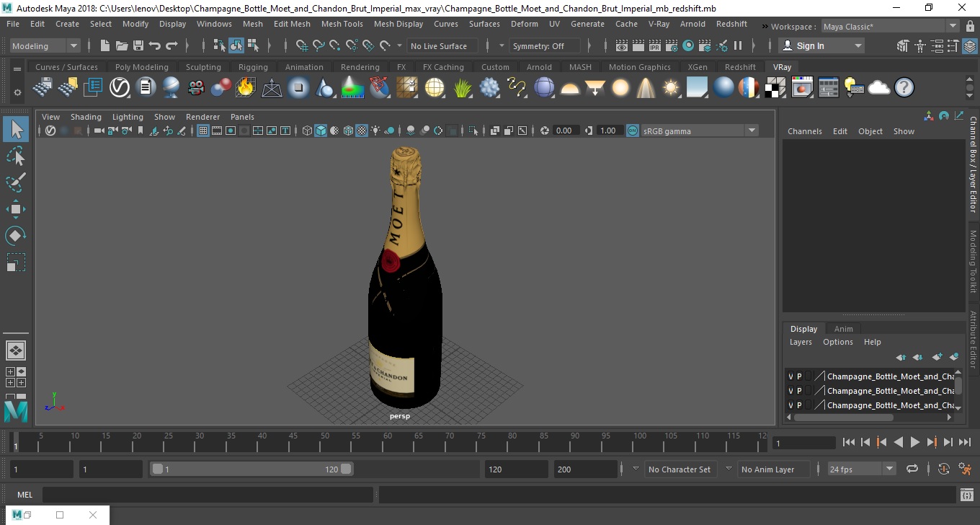The height and width of the screenshot is (525, 980).
Task: Toggle textured display checker icon in viewport
Action: coord(362,131)
